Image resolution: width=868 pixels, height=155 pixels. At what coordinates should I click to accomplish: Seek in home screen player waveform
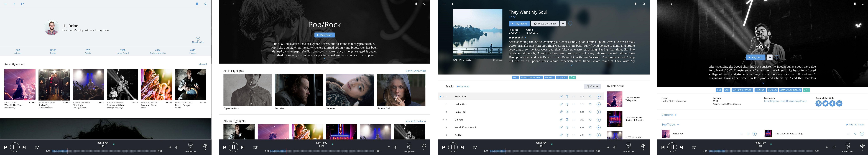103,151
